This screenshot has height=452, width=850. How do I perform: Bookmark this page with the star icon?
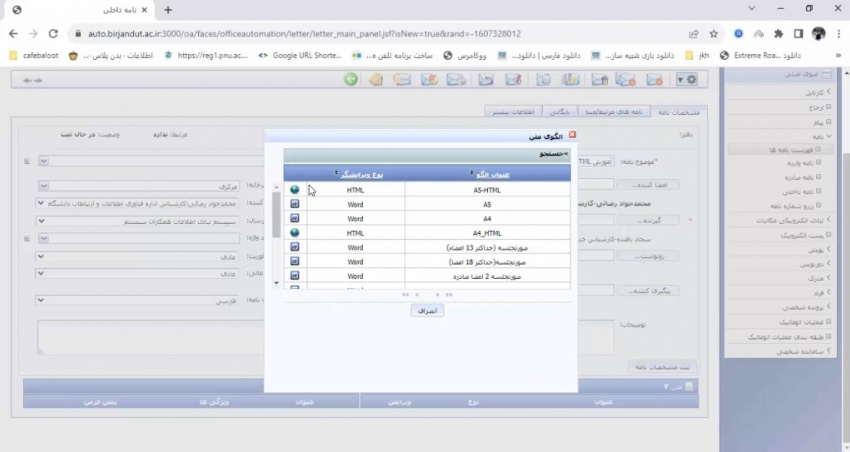[713, 34]
